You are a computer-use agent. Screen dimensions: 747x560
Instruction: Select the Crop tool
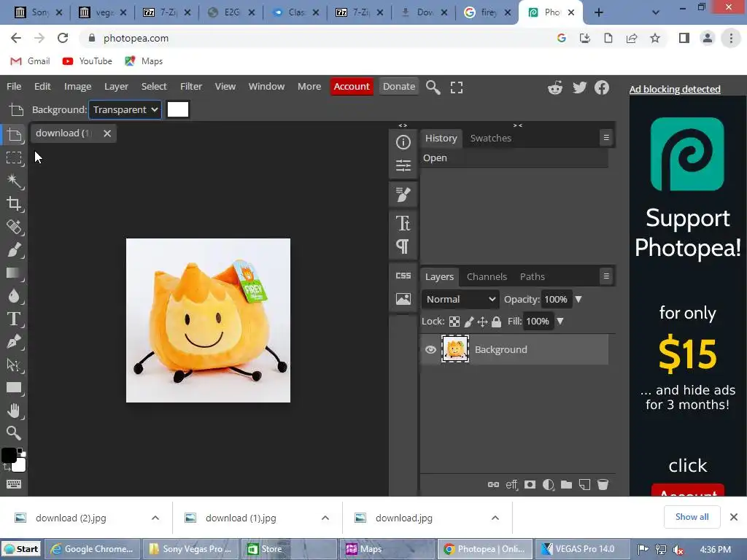pyautogui.click(x=14, y=204)
